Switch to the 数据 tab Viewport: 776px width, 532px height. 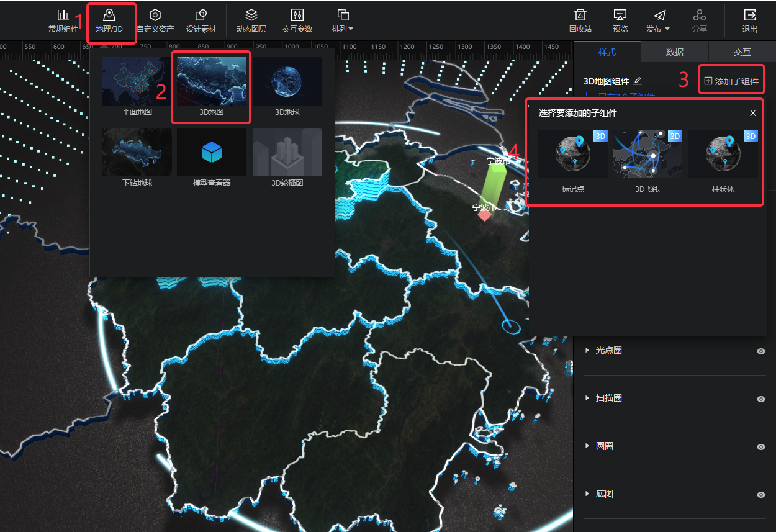(674, 52)
